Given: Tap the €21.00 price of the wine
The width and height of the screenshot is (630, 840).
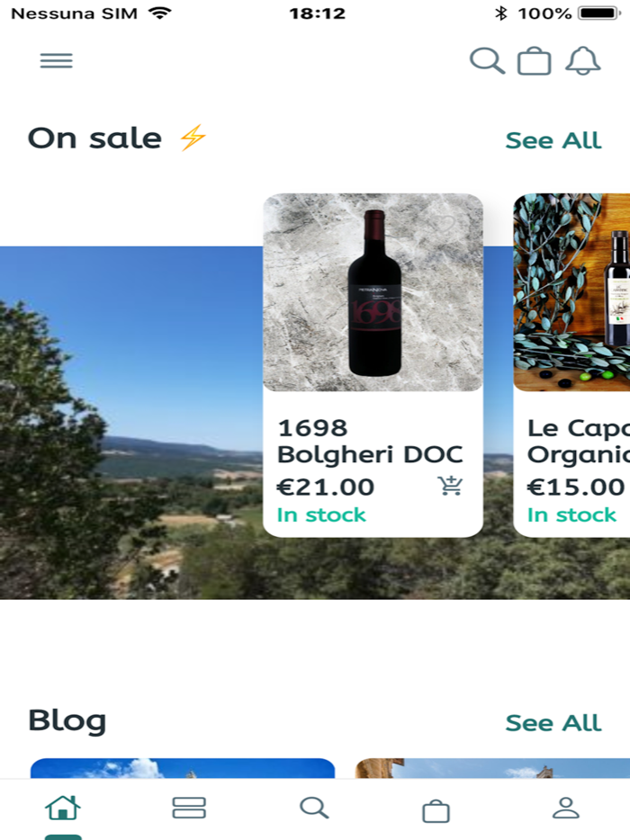Looking at the screenshot, I should (x=325, y=486).
